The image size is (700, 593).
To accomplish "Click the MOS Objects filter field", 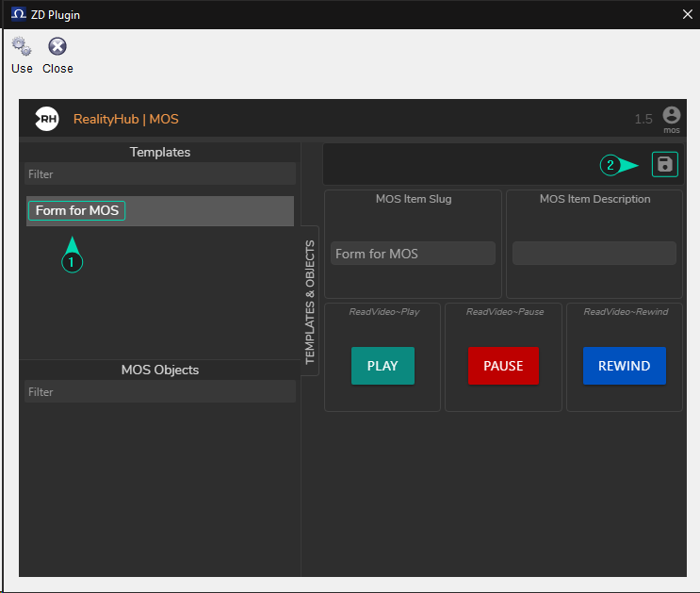I will point(160,392).
